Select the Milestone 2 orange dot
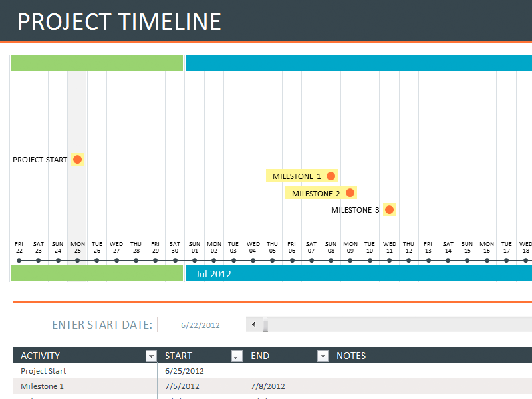Viewport: 532px width, 399px height. coord(350,194)
